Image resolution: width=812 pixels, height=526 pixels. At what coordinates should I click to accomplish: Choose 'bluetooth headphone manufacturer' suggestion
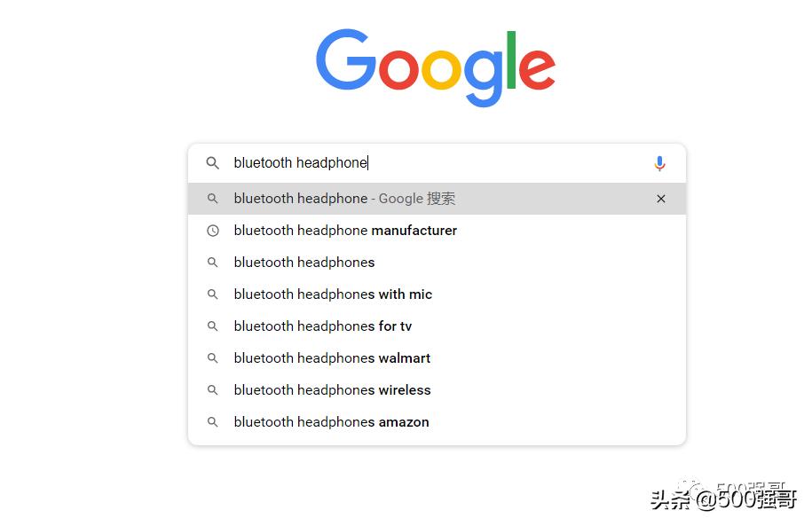(345, 231)
